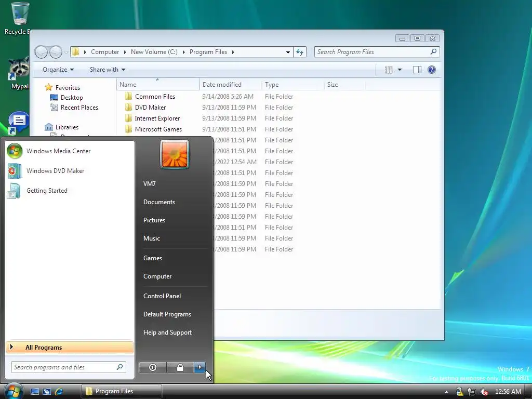Sort by Size column header
Image resolution: width=532 pixels, height=399 pixels.
pyautogui.click(x=345, y=85)
